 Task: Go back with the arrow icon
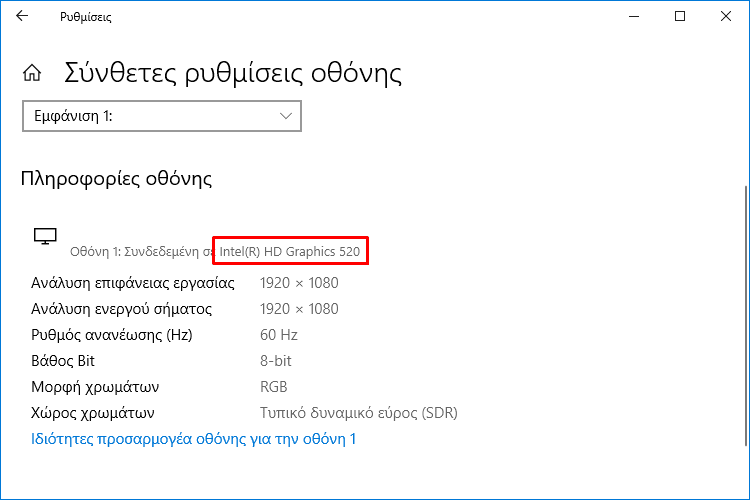pos(22,16)
